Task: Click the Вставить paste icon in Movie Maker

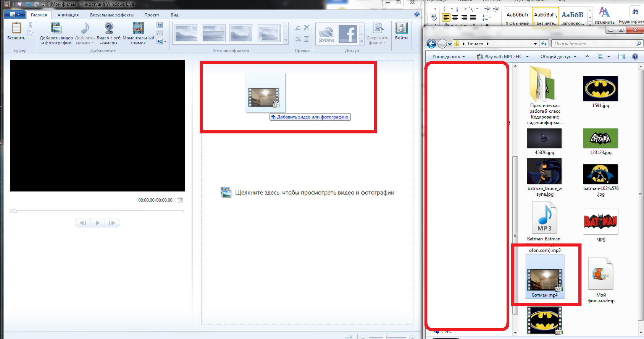Action: 16,28
